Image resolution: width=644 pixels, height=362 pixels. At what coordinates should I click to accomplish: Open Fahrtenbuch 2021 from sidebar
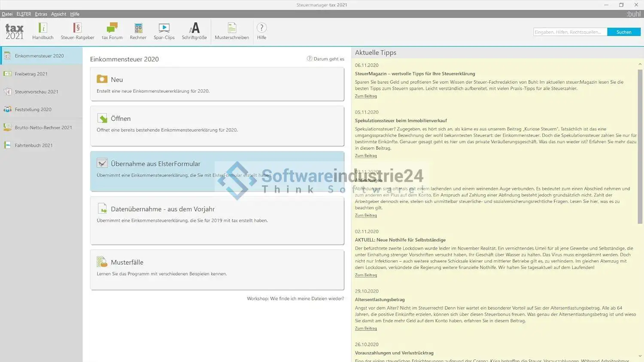coord(33,145)
